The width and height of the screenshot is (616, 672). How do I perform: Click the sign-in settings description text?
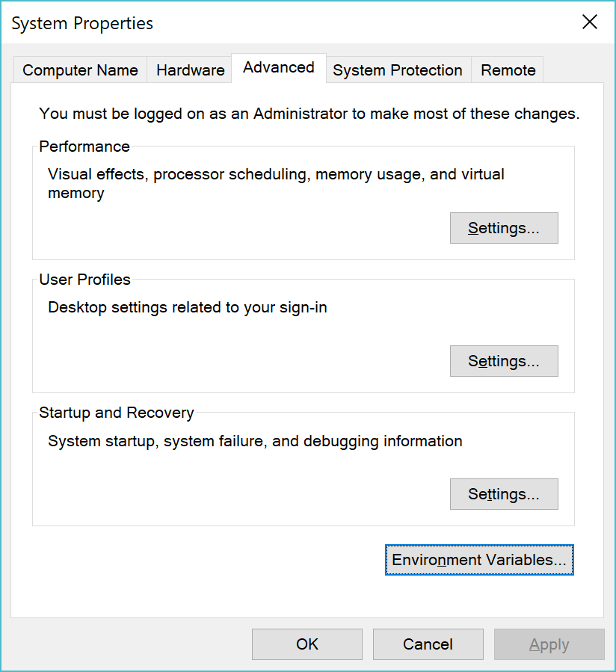[x=186, y=307]
